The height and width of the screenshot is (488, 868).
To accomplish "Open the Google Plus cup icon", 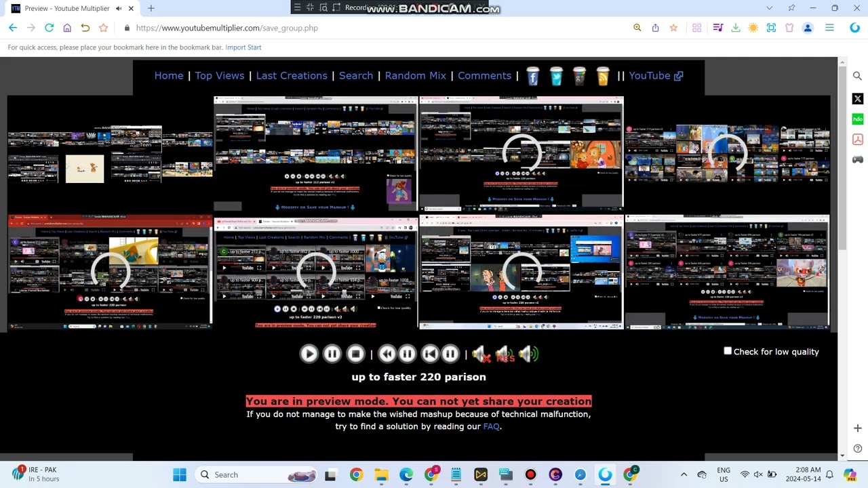I will [579, 76].
